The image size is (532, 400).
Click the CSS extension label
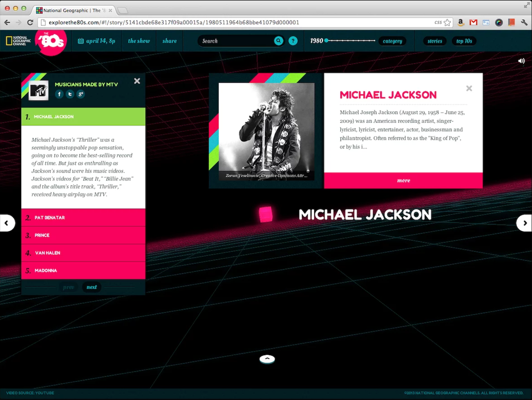(x=438, y=22)
